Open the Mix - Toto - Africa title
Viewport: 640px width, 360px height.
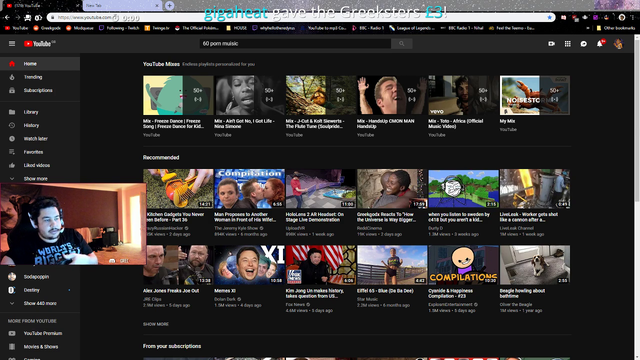pyautogui.click(x=456, y=124)
